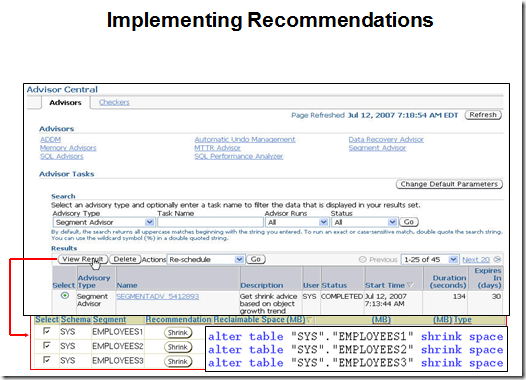526x380 pixels.
Task: Open Status filter dropdown
Action: [364, 222]
